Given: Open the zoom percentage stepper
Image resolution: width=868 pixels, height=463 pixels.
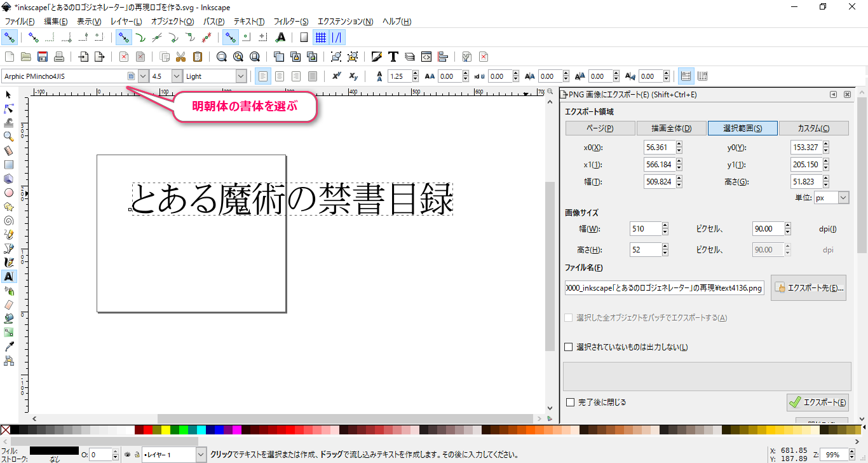Looking at the screenshot, I should coord(853,455).
